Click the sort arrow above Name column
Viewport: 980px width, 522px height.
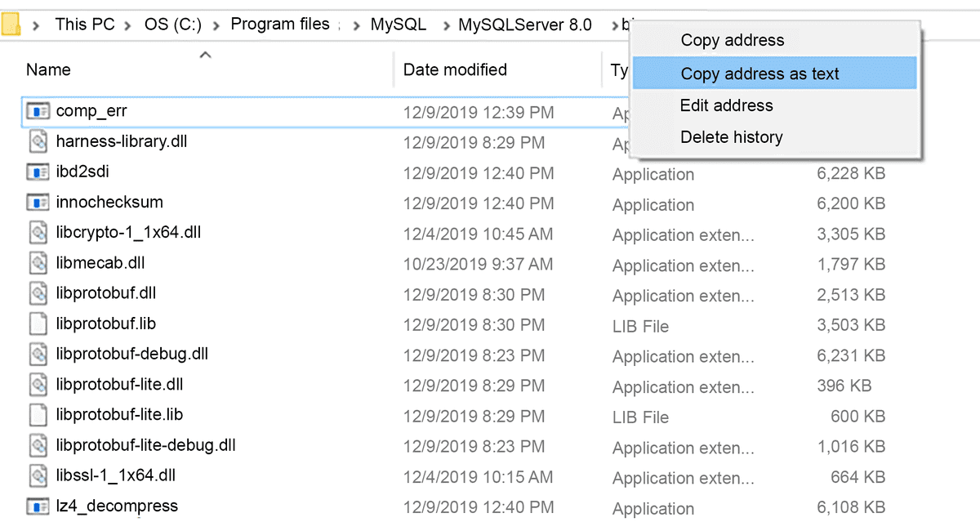206,55
